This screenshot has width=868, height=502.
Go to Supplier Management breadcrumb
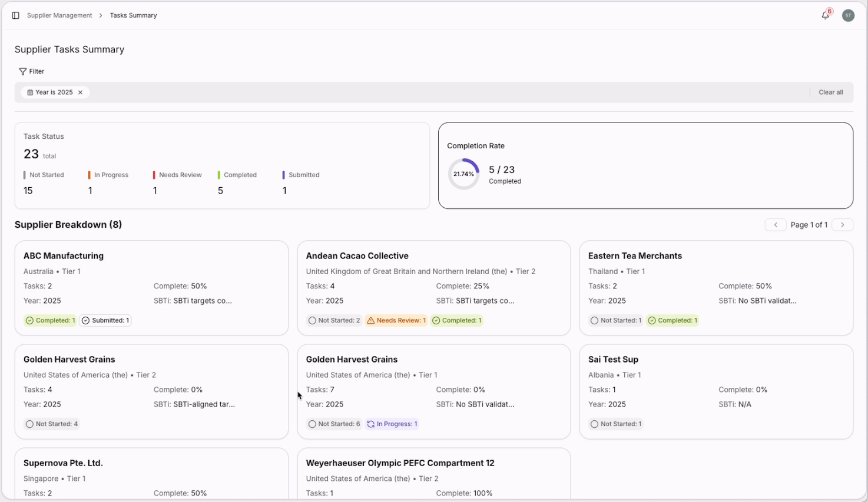(59, 15)
